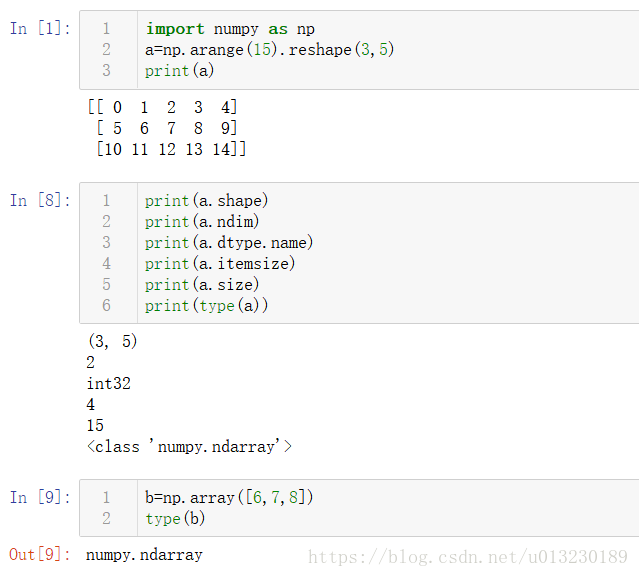Screen dimensions: 639x577
Task: Click the Out[9] output prompt
Action: coord(40,555)
